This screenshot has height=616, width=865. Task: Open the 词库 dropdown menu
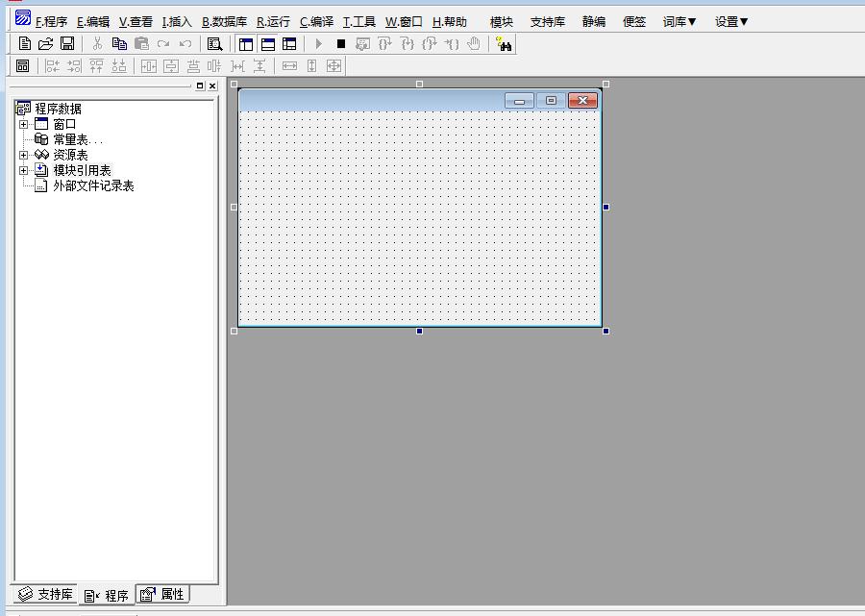click(680, 21)
